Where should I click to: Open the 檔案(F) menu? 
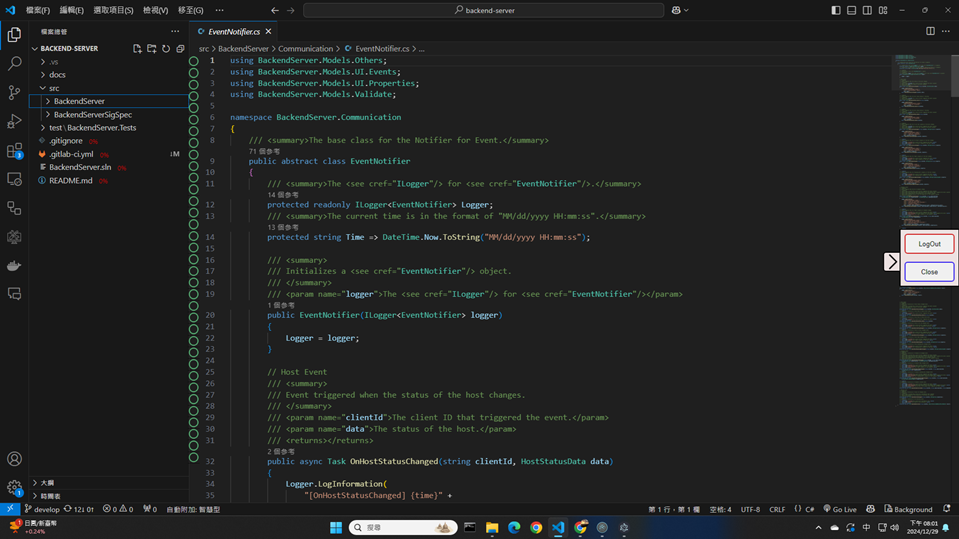click(x=36, y=10)
